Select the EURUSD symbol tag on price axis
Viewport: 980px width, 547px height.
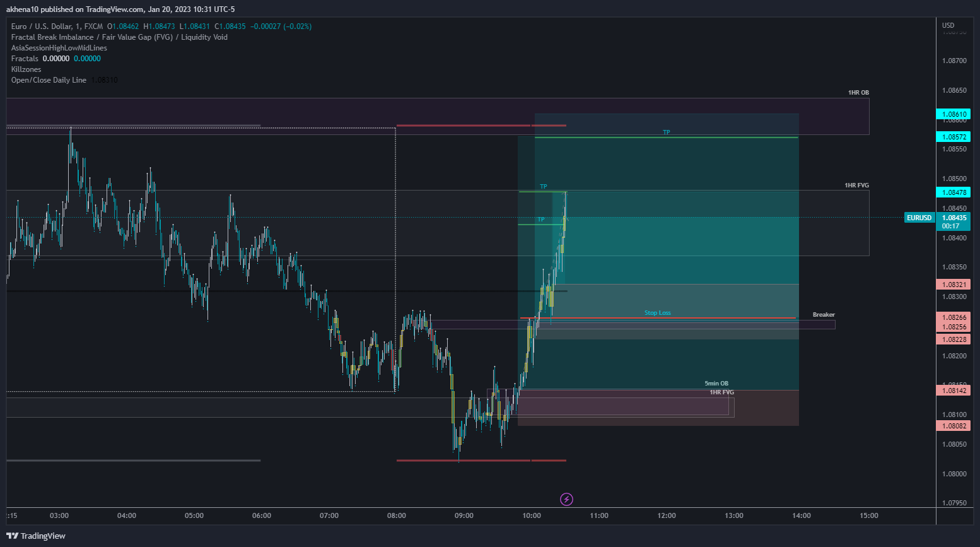pos(919,218)
